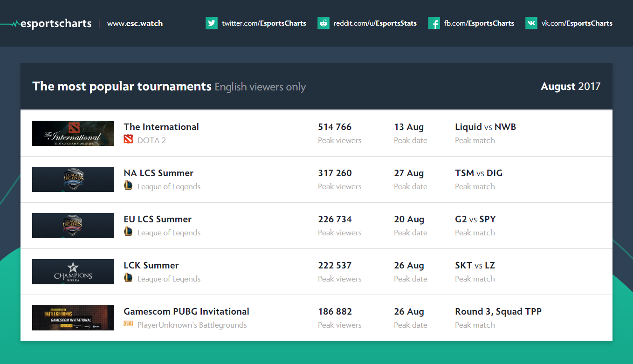Click the 27 Aug peak date
The width and height of the screenshot is (633, 364).
click(x=409, y=173)
